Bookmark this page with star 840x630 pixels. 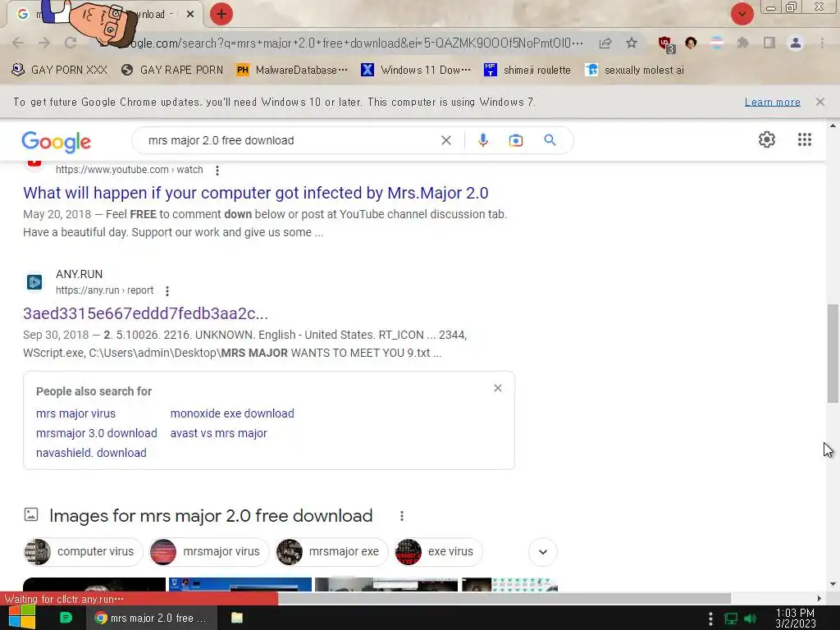(632, 43)
